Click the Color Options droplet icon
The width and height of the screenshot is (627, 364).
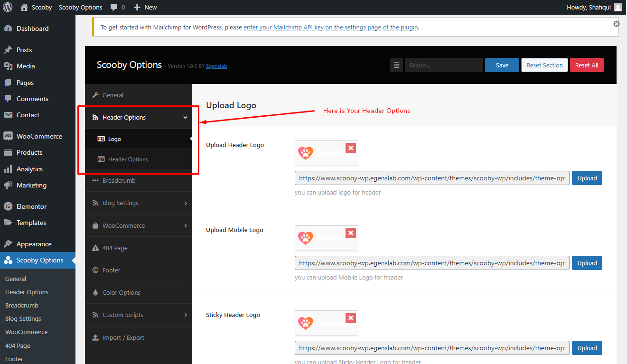(95, 292)
